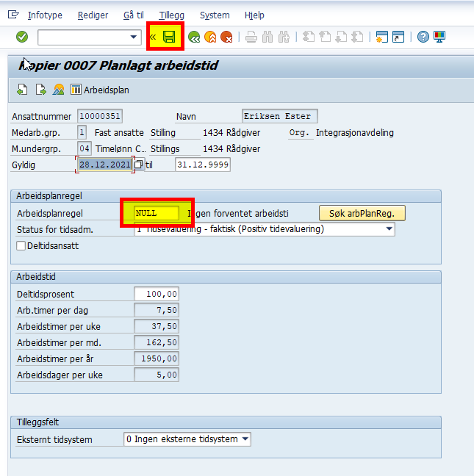Click the First page icon
Viewport: 474px width, 476px height.
309,37
